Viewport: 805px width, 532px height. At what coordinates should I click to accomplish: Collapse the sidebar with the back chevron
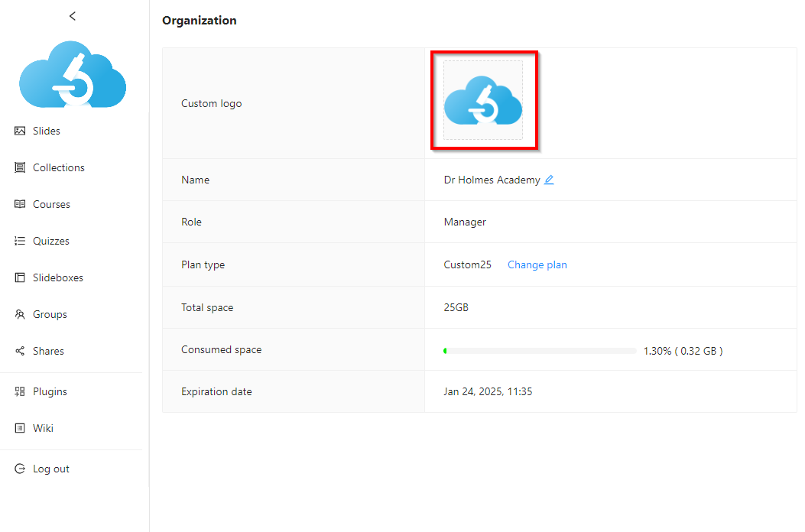coord(73,16)
